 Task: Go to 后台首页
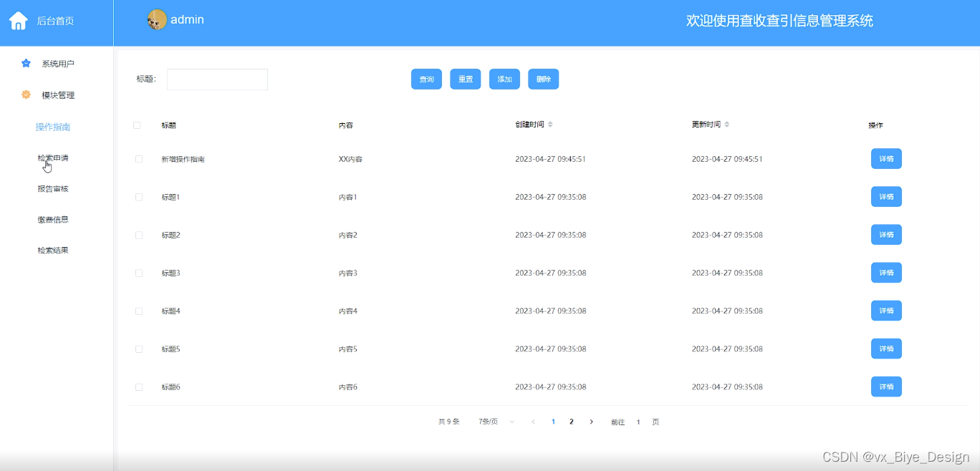pos(55,21)
